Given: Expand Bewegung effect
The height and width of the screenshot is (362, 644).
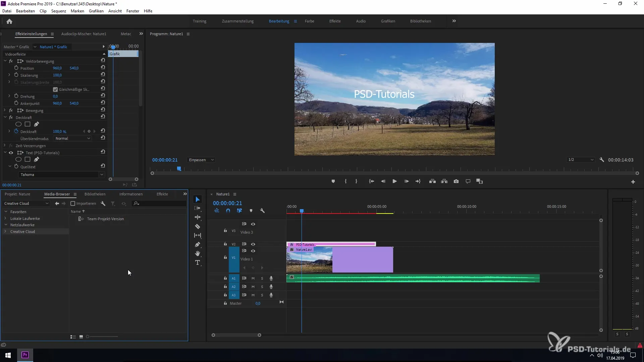Looking at the screenshot, I should coord(5,110).
